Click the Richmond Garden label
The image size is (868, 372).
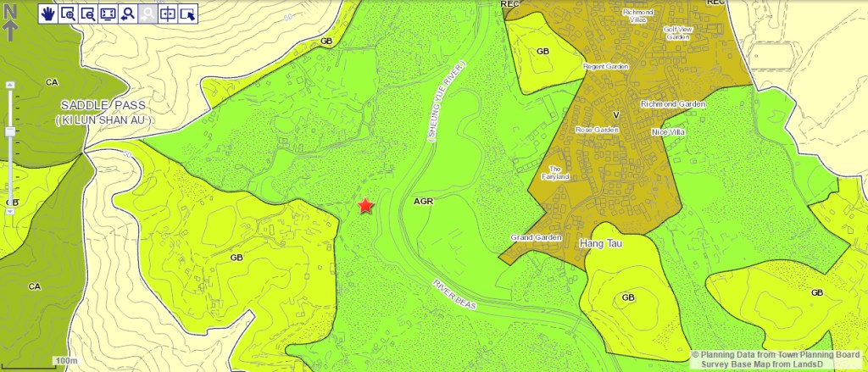click(x=672, y=104)
